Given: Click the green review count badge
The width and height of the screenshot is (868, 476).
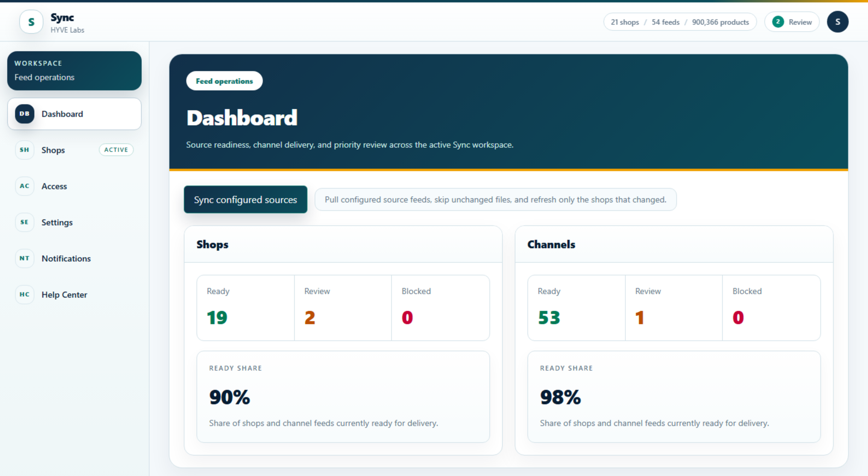Looking at the screenshot, I should (x=778, y=22).
